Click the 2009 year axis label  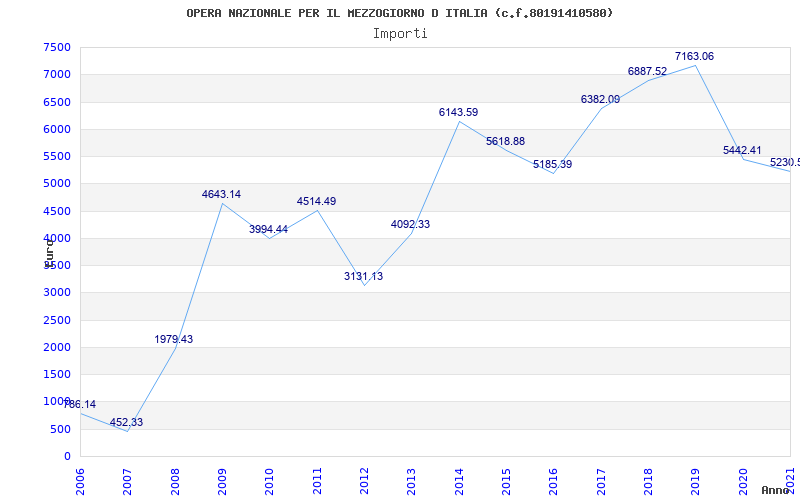click(222, 481)
